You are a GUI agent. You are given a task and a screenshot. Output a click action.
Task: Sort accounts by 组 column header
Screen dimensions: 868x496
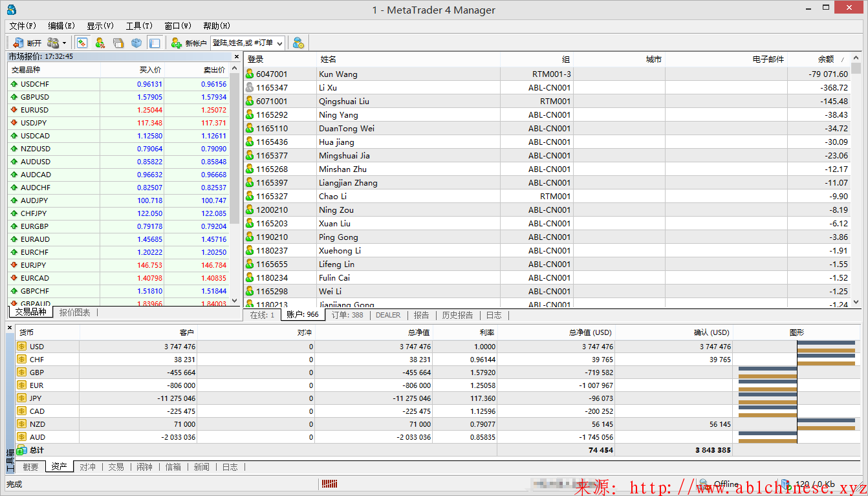pos(537,59)
